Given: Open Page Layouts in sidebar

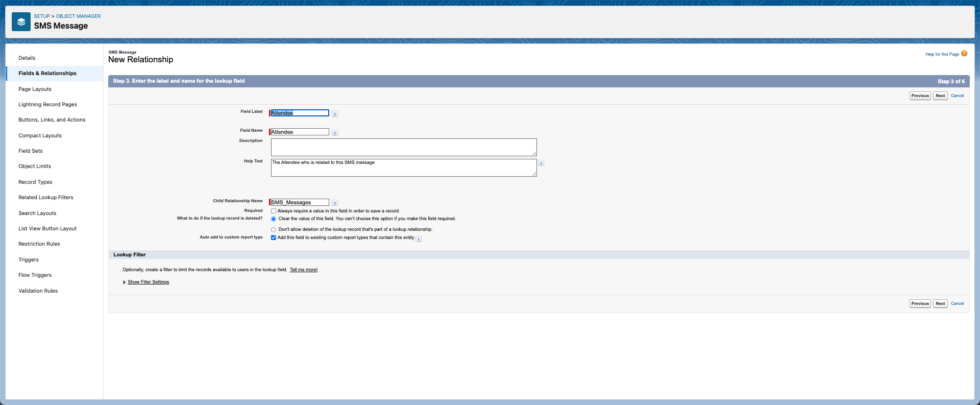Looking at the screenshot, I should pos(35,89).
